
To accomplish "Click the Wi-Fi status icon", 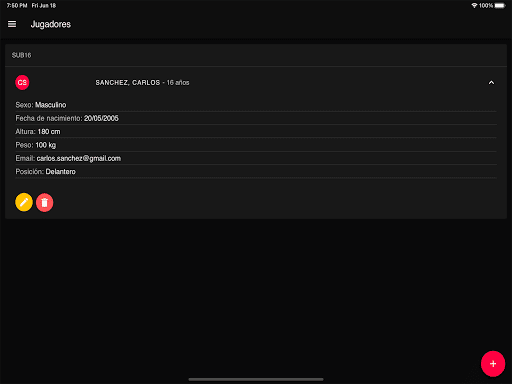I will 474,6.
